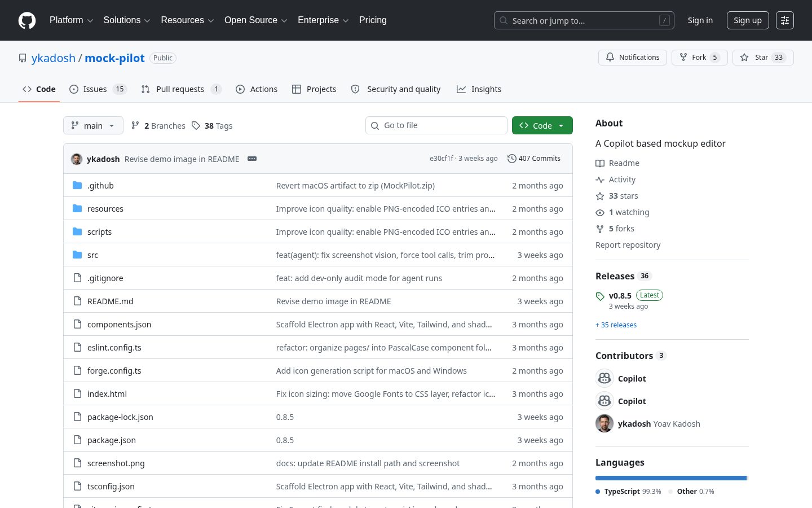
Task: Click the eye icon beside 1 watching
Action: [x=600, y=212]
